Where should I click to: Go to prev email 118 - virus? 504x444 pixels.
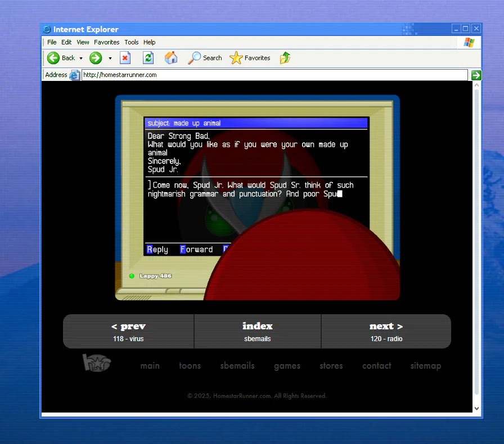tap(129, 331)
